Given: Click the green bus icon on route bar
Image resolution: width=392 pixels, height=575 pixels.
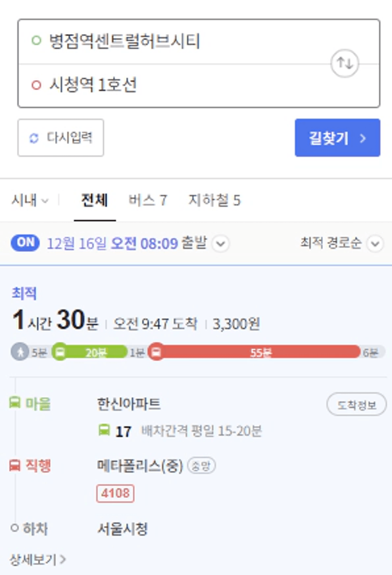Looking at the screenshot, I should pyautogui.click(x=60, y=352).
